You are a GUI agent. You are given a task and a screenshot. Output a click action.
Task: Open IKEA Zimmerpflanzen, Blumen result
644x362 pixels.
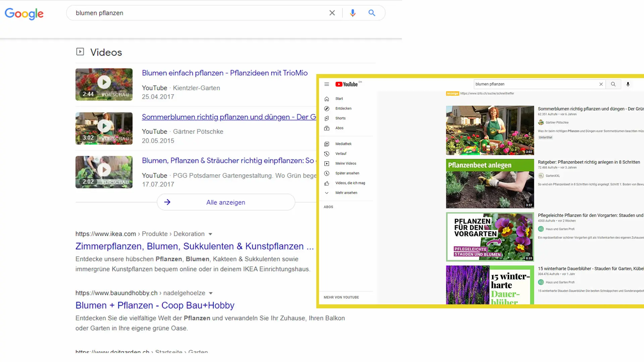[195, 246]
